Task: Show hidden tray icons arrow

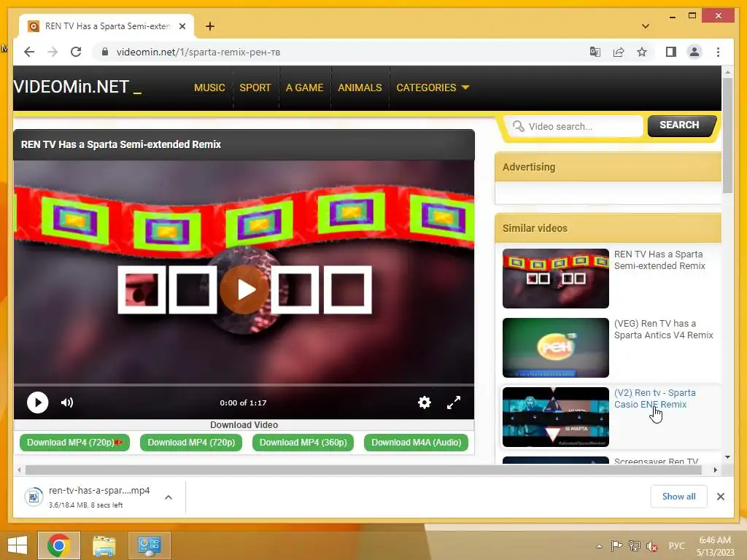Action: (x=599, y=546)
